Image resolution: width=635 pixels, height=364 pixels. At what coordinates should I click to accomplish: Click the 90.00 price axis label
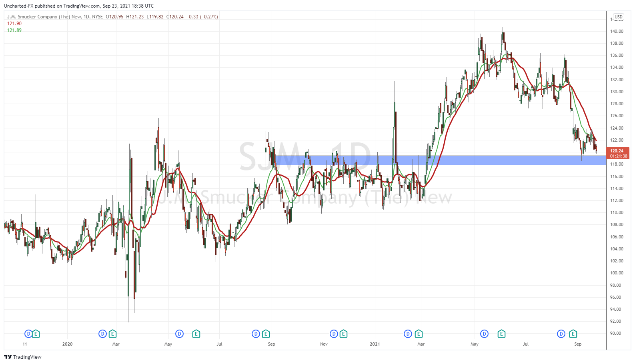tap(616, 333)
